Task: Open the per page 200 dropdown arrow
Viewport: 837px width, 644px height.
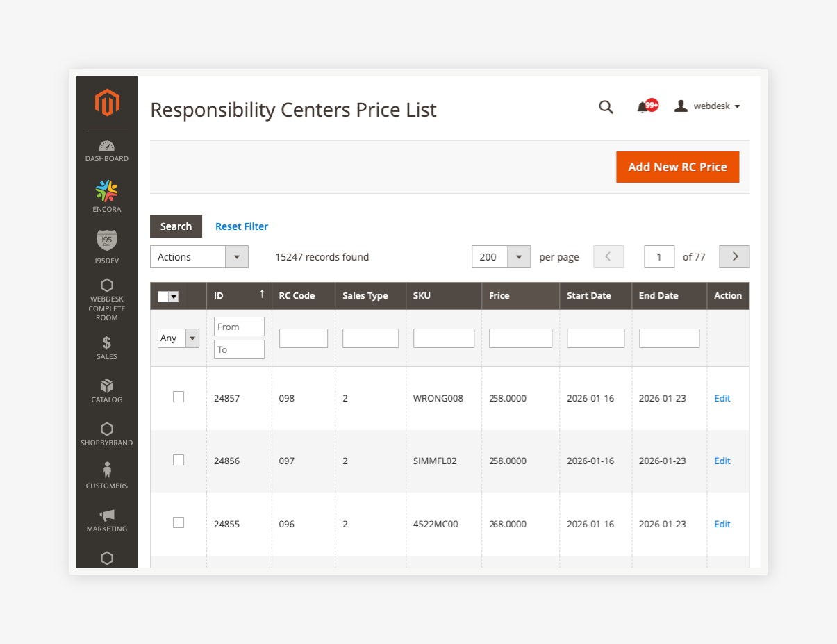Action: 519,256
